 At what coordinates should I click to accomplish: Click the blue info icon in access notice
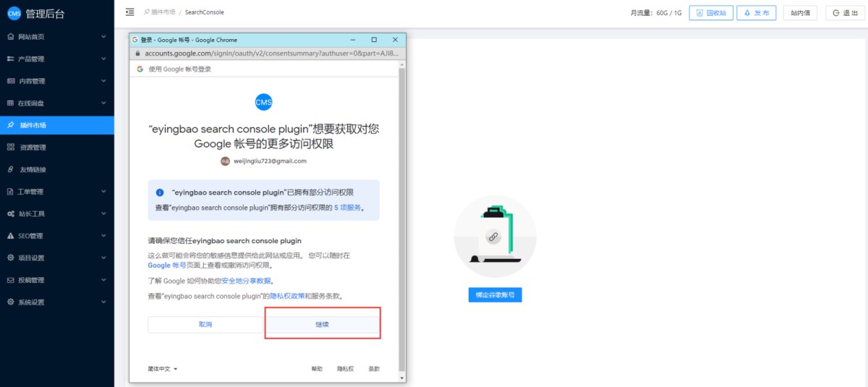click(x=159, y=192)
